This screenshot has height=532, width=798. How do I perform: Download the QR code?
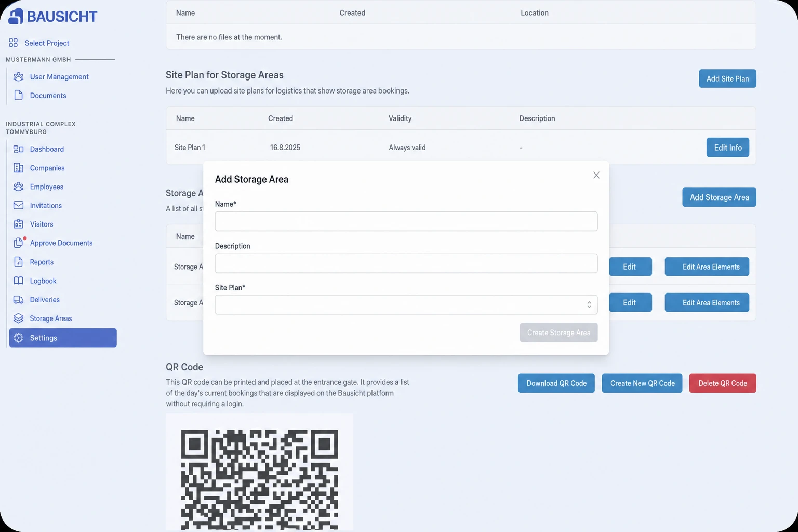pyautogui.click(x=556, y=383)
